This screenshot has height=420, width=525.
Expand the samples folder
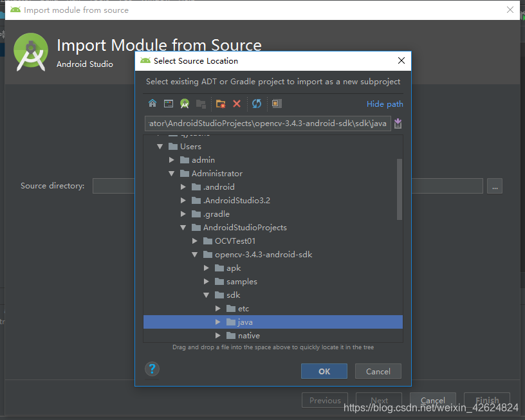click(207, 282)
